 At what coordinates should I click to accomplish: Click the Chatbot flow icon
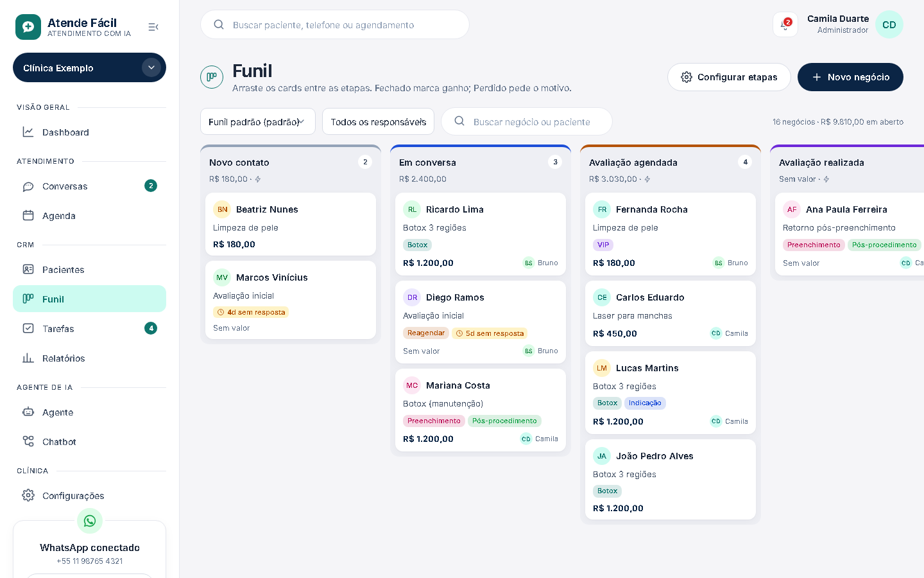28,441
